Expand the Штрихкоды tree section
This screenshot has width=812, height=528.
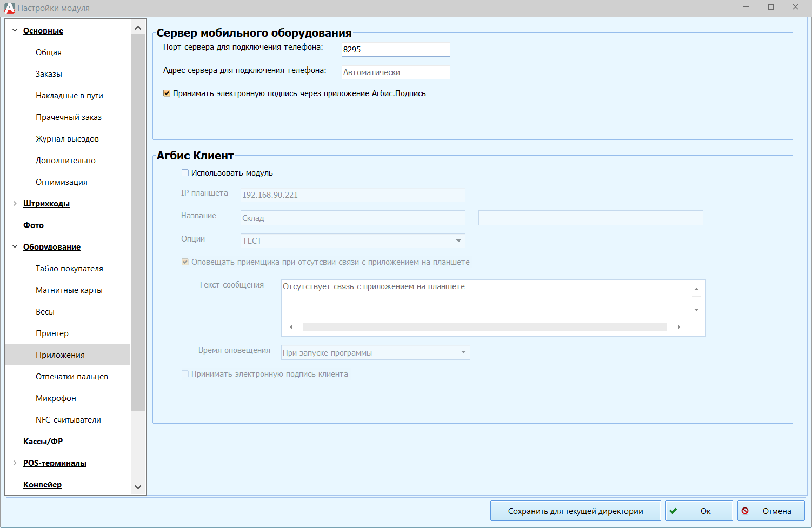[15, 204]
